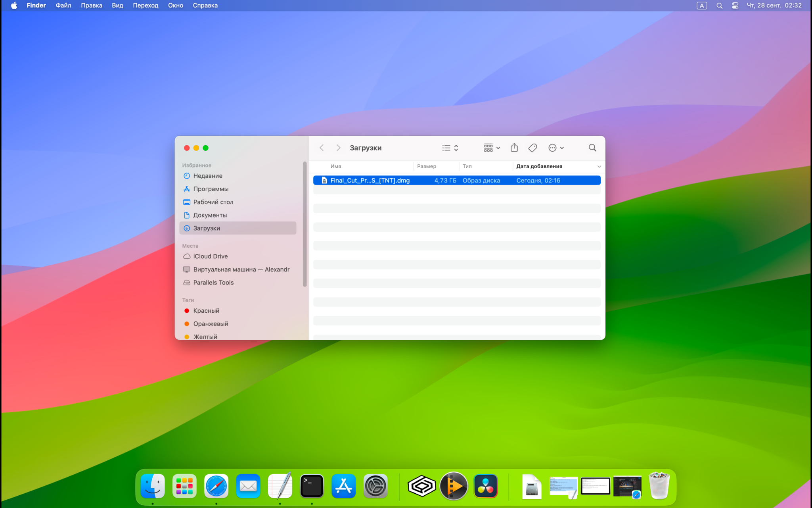Select the Красный tag

point(238,311)
